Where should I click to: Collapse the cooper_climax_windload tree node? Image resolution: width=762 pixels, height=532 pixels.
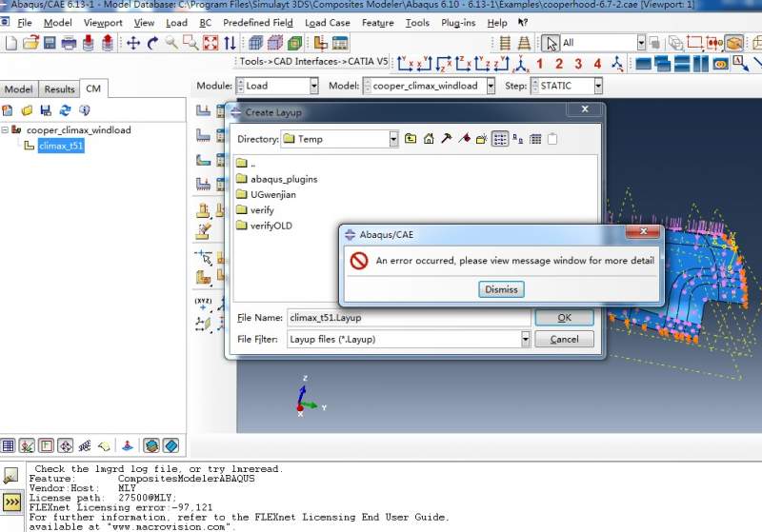click(x=5, y=129)
